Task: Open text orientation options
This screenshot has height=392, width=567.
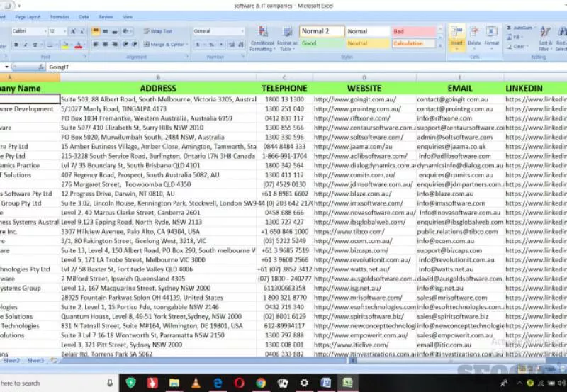Action: coord(127,31)
